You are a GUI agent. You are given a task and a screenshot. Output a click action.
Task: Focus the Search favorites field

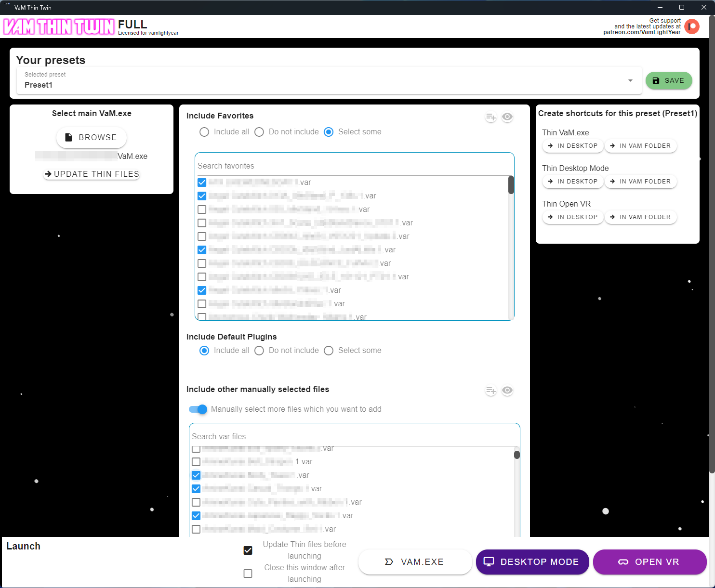(354, 166)
